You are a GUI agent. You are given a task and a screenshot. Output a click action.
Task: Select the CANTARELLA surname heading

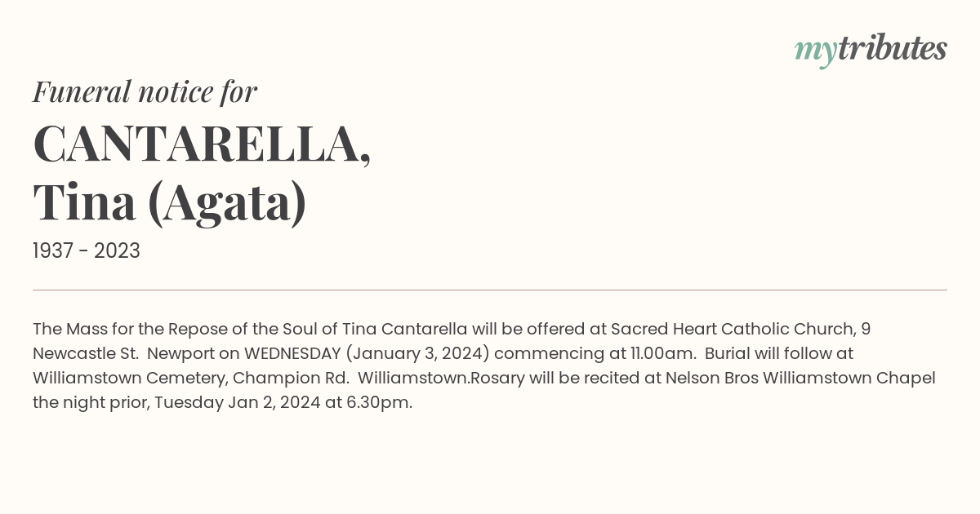(202, 144)
